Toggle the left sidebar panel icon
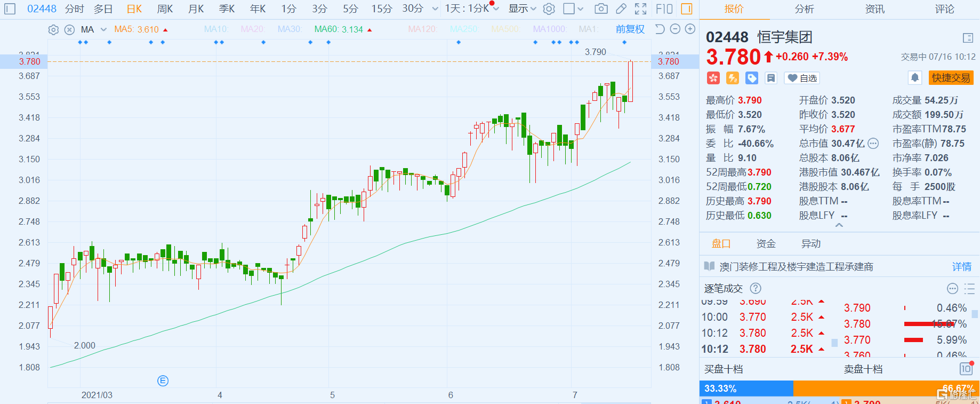The image size is (980, 404). pyautogui.click(x=10, y=9)
